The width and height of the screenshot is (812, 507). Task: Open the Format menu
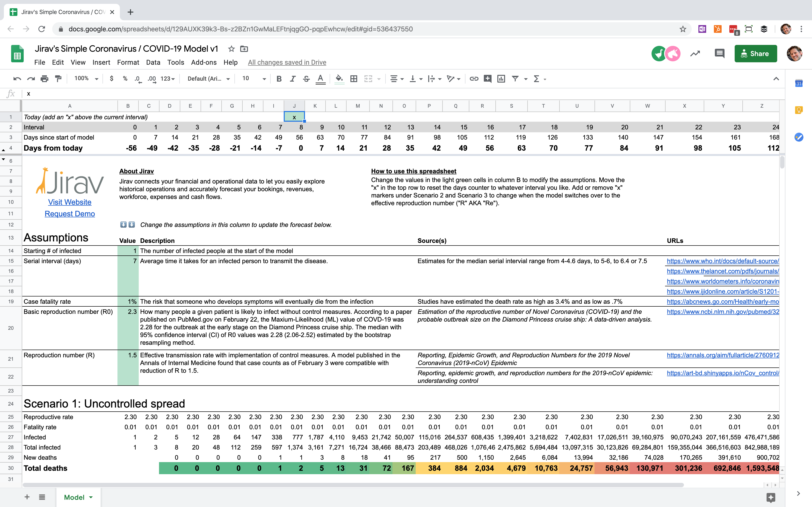click(x=128, y=62)
